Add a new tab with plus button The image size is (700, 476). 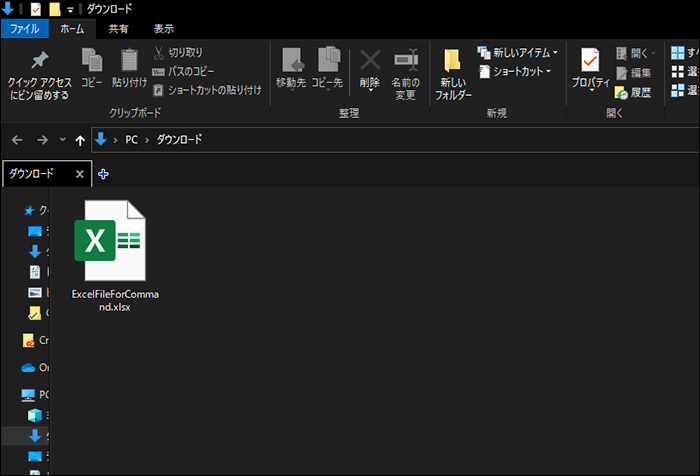pos(103,174)
